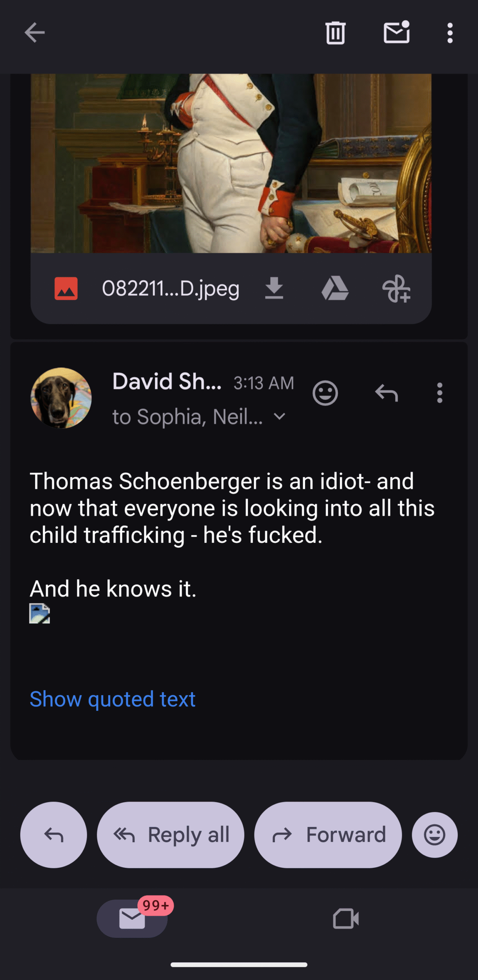Open message three-dot options menu

coord(440,393)
